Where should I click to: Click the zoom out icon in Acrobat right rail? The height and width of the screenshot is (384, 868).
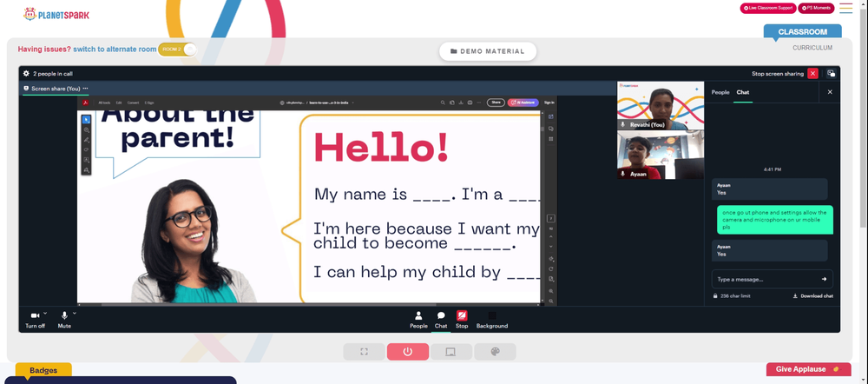[x=551, y=301]
